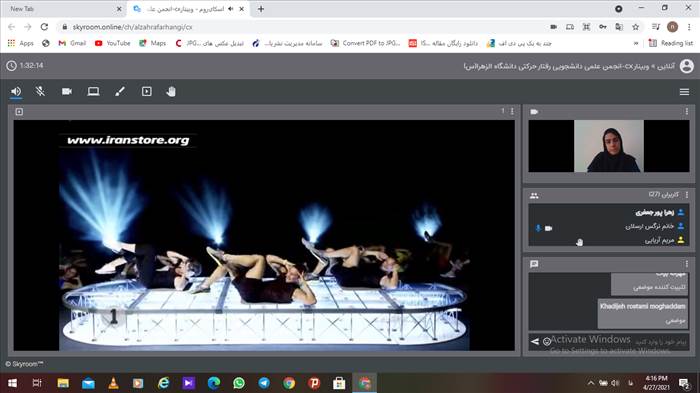Click the presenter's webcam video thumbnail
This screenshot has width=700, height=393.
pyautogui.click(x=609, y=146)
